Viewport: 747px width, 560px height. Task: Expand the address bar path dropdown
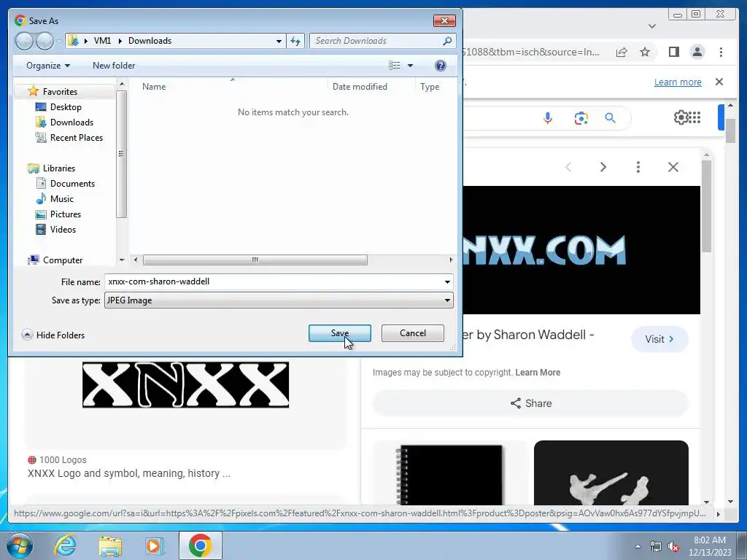pos(279,41)
